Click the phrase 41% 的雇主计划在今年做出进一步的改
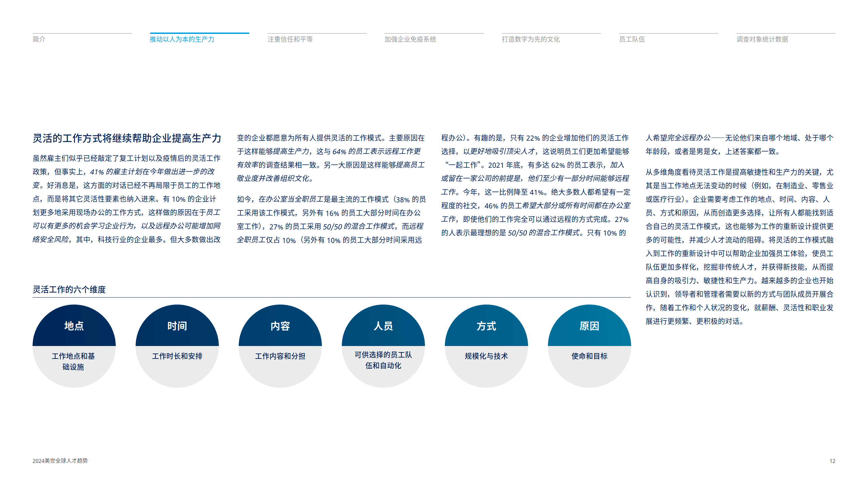 152,172
